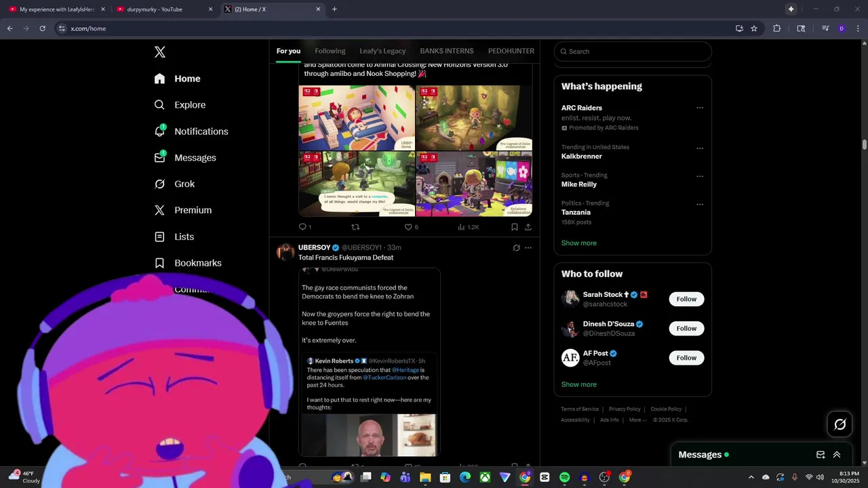Follow Sarah Stock
This screenshot has width=868, height=488.
click(x=686, y=299)
